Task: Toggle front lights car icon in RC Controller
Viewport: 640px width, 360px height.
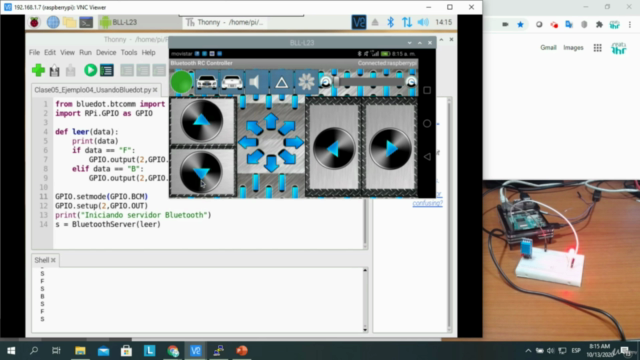Action: 207,82
